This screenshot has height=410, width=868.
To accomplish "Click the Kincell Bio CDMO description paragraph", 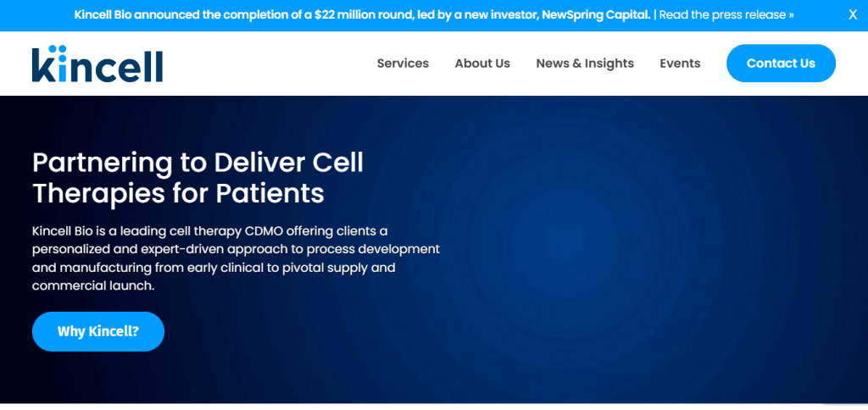I will click(x=236, y=258).
